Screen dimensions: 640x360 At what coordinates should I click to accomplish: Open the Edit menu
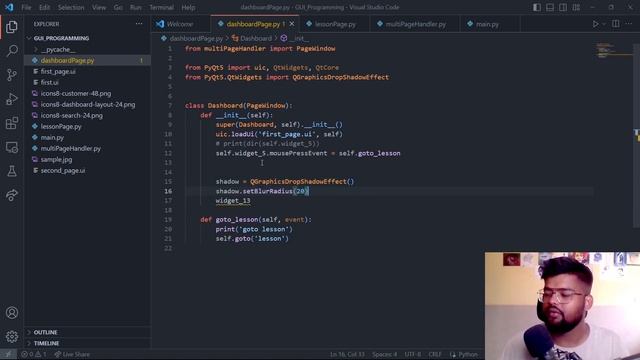click(x=44, y=7)
